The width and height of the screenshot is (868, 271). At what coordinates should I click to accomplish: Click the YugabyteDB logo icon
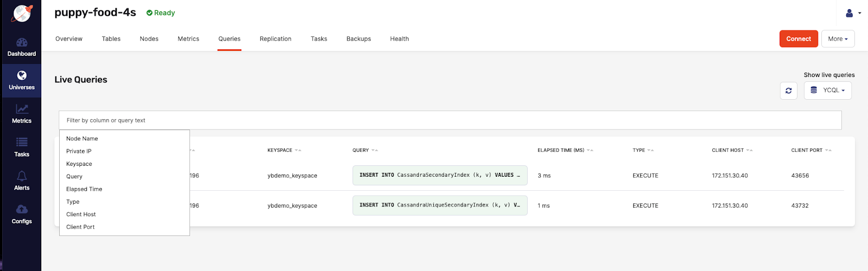[x=22, y=14]
